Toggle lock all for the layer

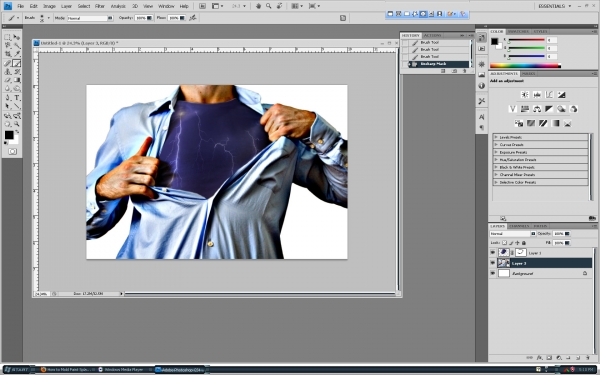pyautogui.click(x=524, y=243)
